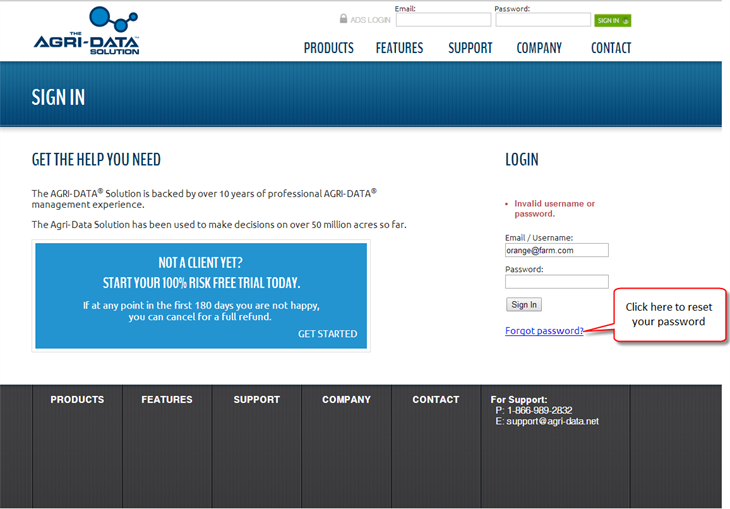Click the green SIGN IN button in header
This screenshot has width=730, height=509.
[612, 20]
